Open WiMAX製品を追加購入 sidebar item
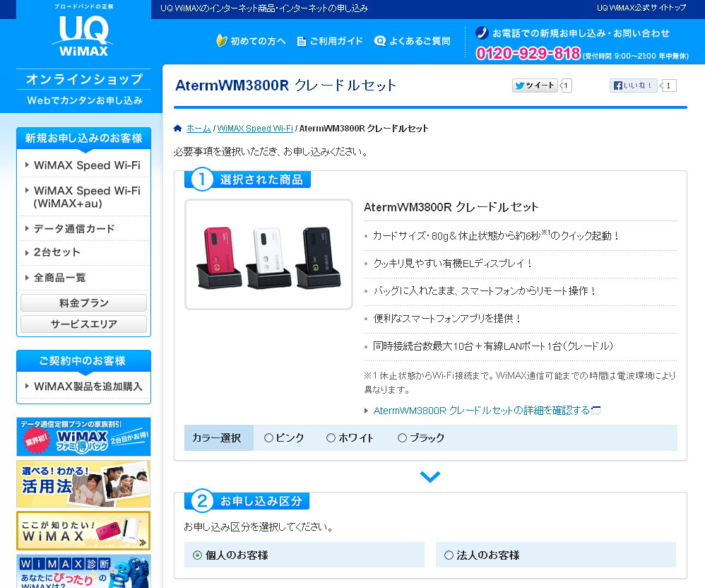Viewport: 705px width, 588px height. pos(88,386)
